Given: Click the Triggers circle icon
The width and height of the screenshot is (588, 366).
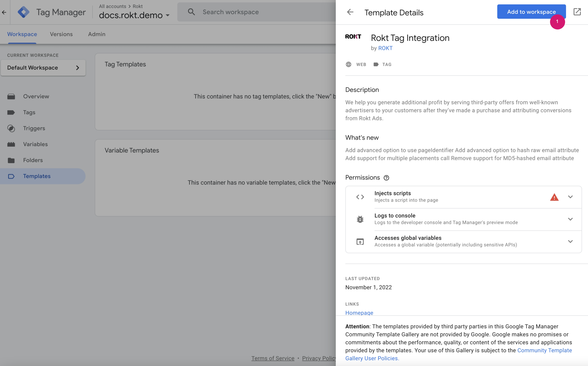Looking at the screenshot, I should coord(11,128).
